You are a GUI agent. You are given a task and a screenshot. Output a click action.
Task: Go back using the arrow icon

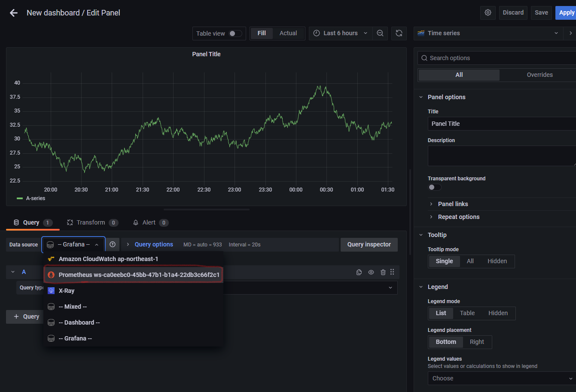coord(14,13)
